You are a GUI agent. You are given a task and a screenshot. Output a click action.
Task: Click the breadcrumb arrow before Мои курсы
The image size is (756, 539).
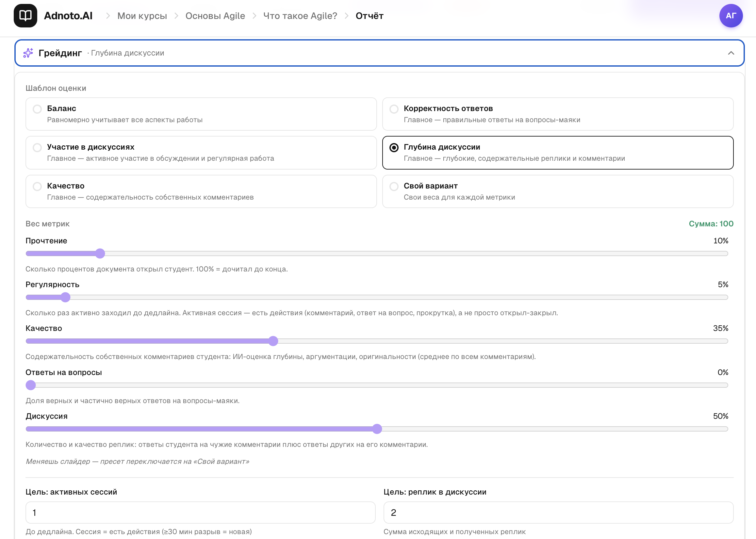[108, 16]
